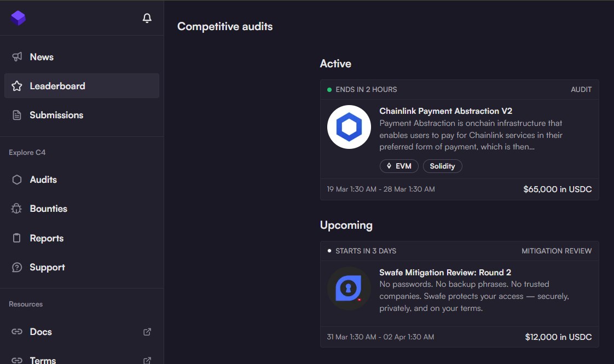This screenshot has height=364, width=614.
Task: Click the $65,000 in USDC prize amount
Action: tap(558, 189)
